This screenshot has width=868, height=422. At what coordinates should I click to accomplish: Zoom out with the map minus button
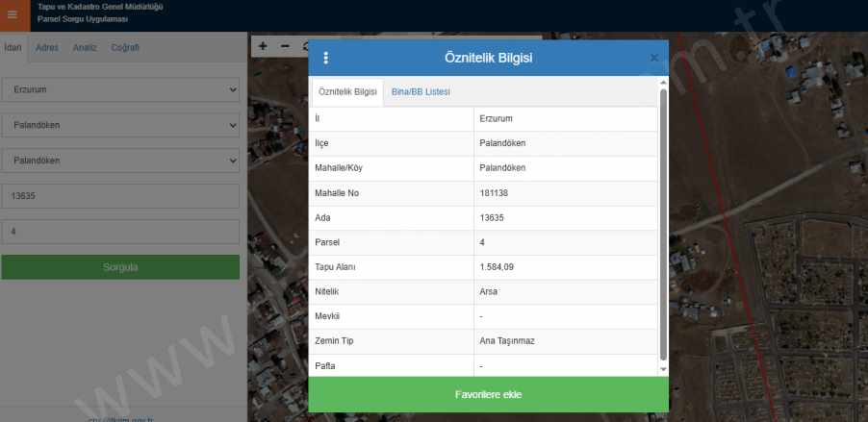pos(285,45)
